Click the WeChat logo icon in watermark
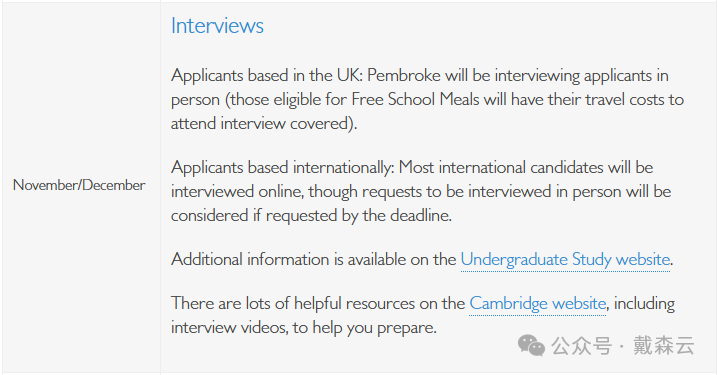The height and width of the screenshot is (375, 718). click(531, 345)
